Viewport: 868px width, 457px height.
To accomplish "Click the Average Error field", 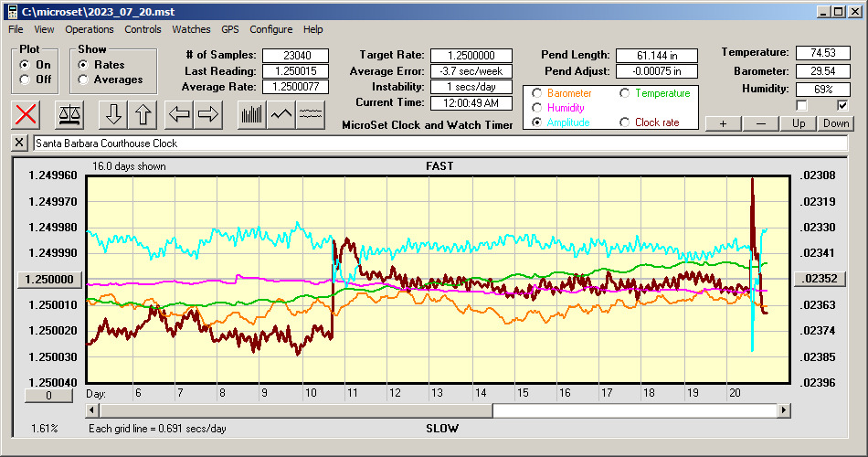I will click(471, 71).
